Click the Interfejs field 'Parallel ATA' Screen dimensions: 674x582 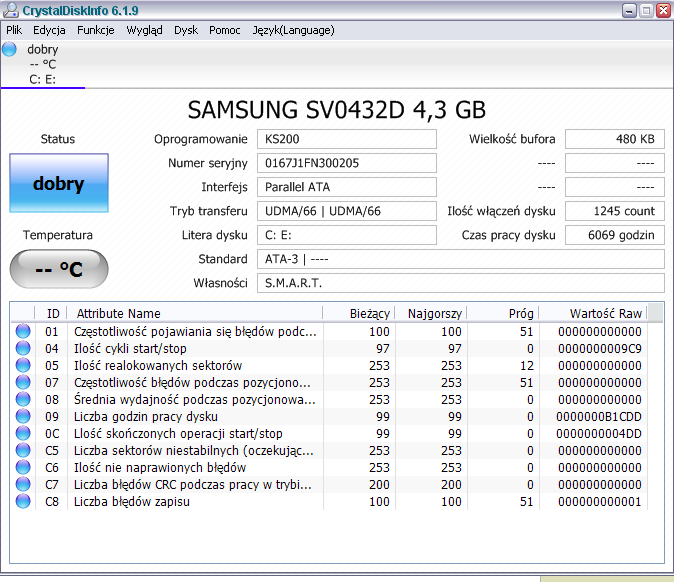(347, 187)
